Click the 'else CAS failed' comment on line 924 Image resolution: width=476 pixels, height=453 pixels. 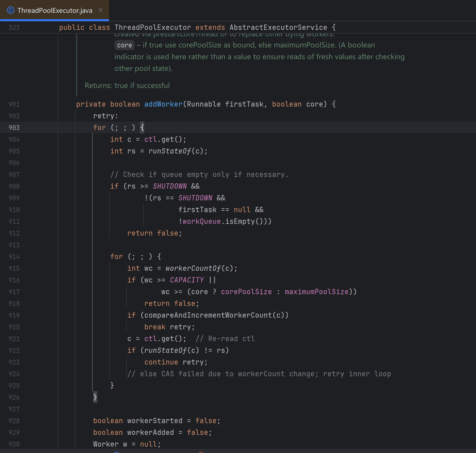tap(259, 374)
